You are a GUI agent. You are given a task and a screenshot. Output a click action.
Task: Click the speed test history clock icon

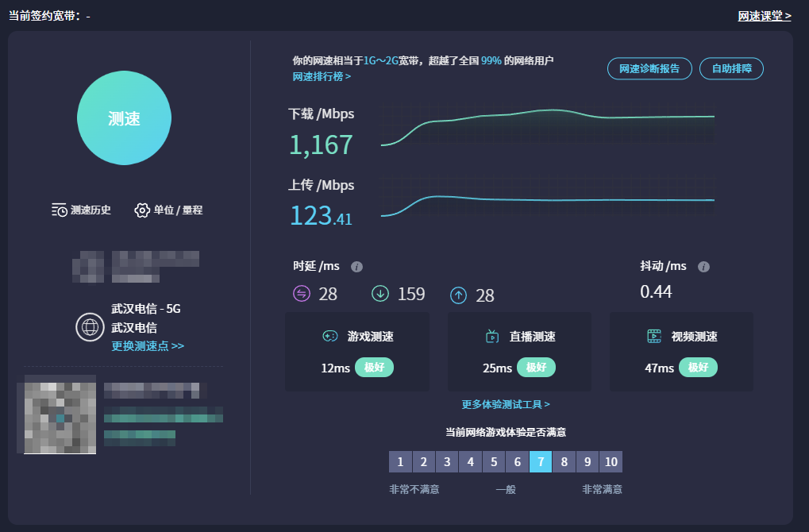pos(60,210)
